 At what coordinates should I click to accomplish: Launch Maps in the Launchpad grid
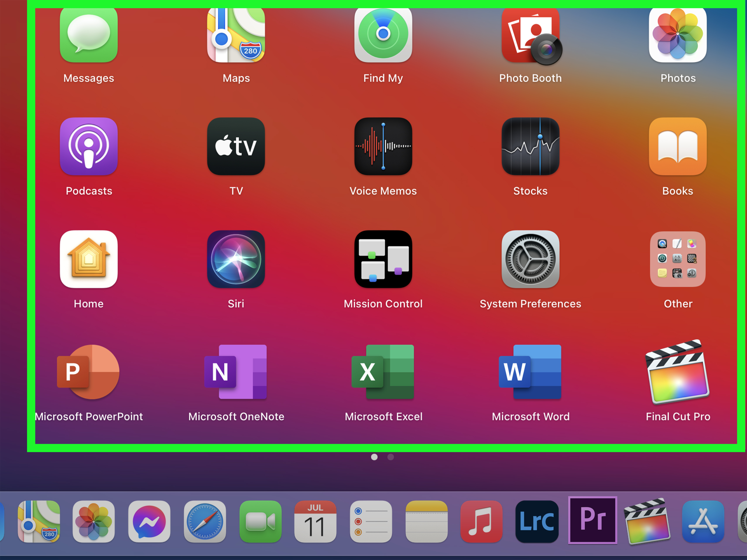pyautogui.click(x=236, y=35)
